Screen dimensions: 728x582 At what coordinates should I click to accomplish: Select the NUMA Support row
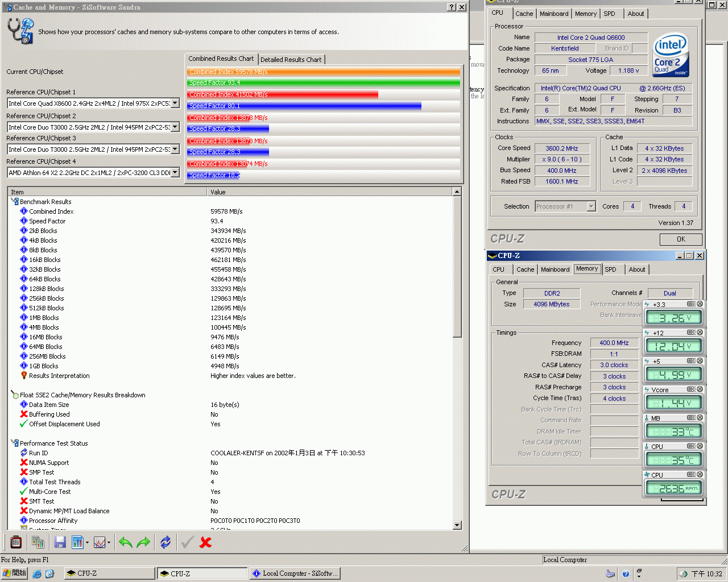pyautogui.click(x=230, y=463)
